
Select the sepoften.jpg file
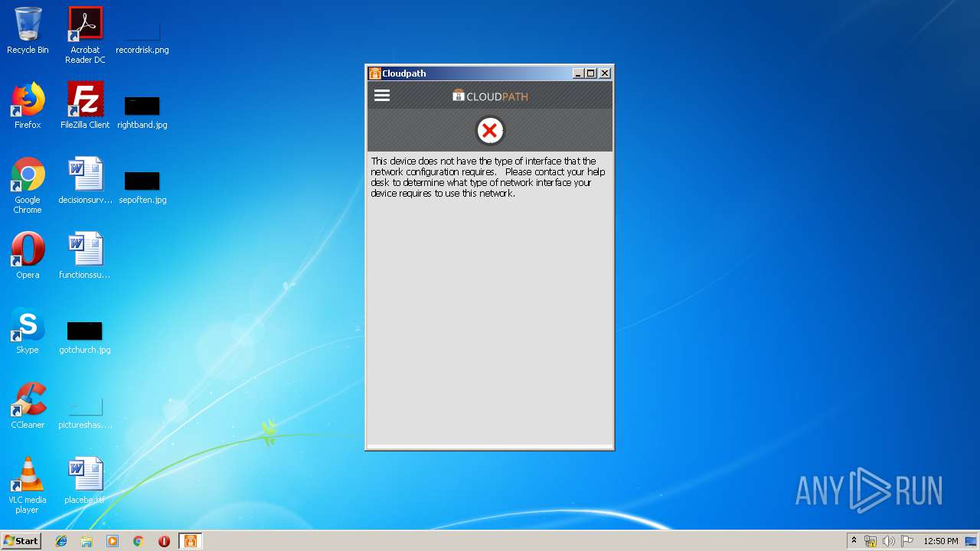click(x=142, y=186)
